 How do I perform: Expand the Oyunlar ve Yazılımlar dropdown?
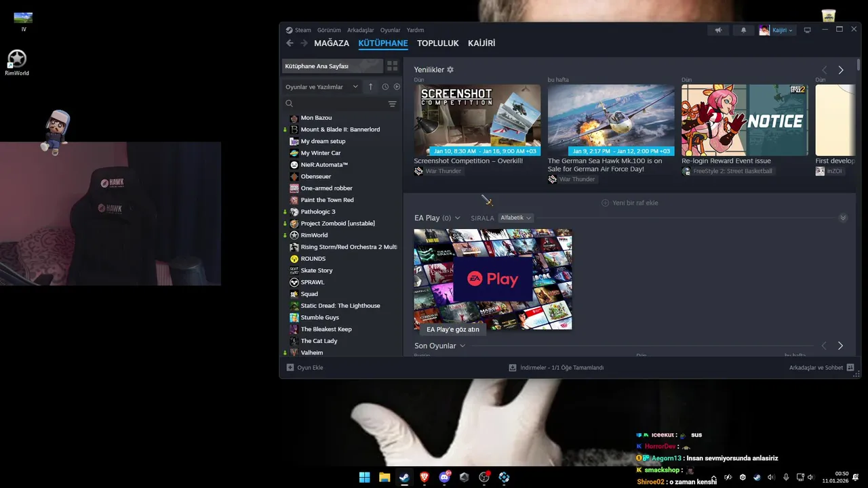point(321,87)
